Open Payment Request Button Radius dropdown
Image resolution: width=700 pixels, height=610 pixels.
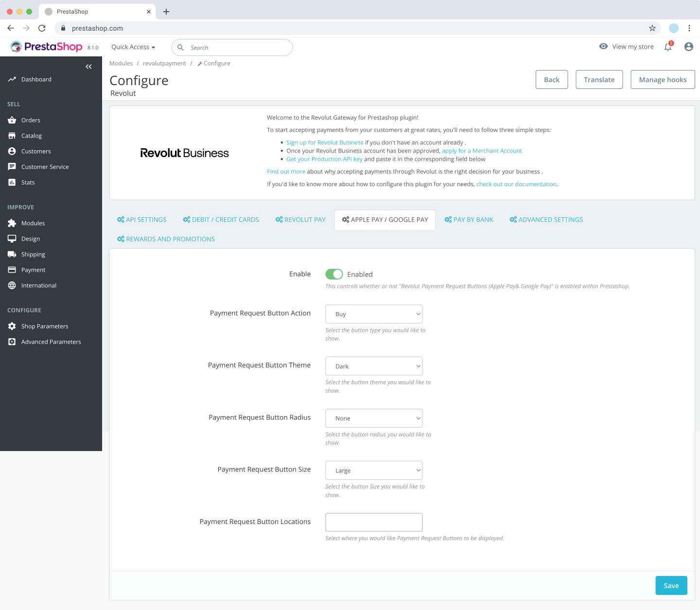[374, 418]
